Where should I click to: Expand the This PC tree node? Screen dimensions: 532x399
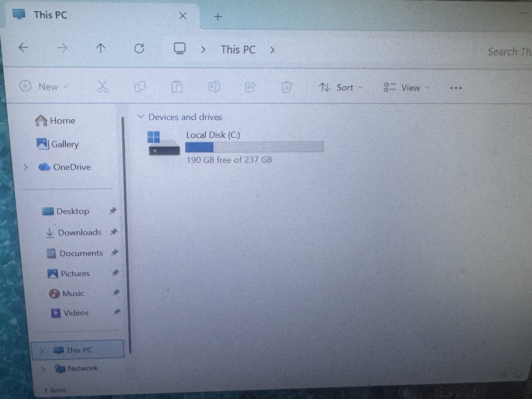click(x=42, y=350)
